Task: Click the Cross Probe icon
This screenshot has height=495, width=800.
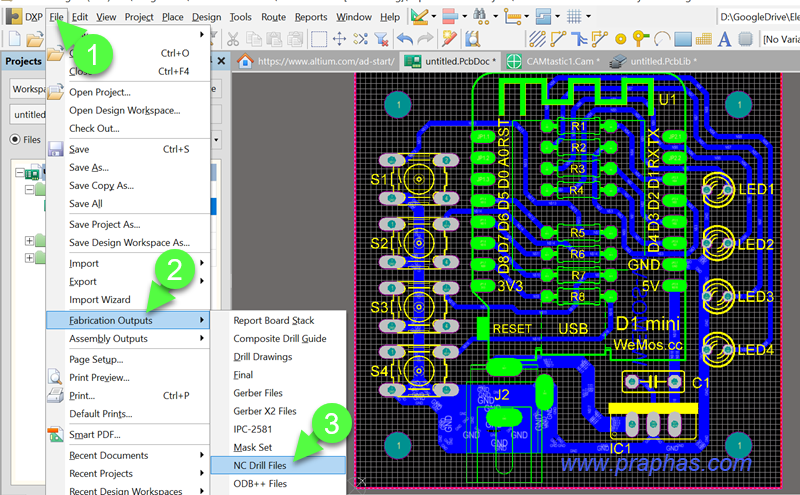Action: (449, 39)
